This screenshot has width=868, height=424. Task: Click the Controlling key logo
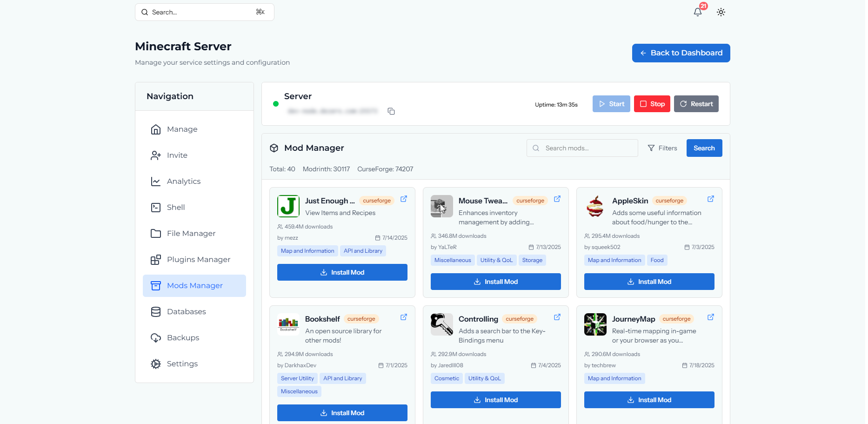point(442,324)
